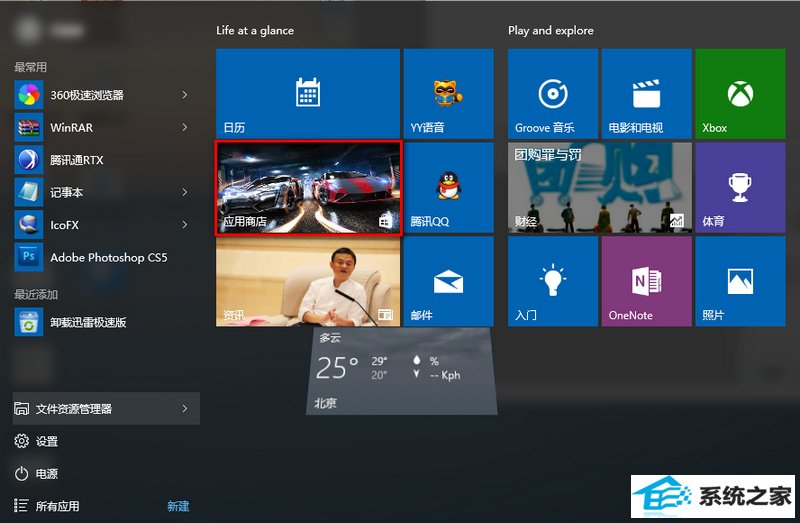Click the Play and explore heading

coord(551,31)
